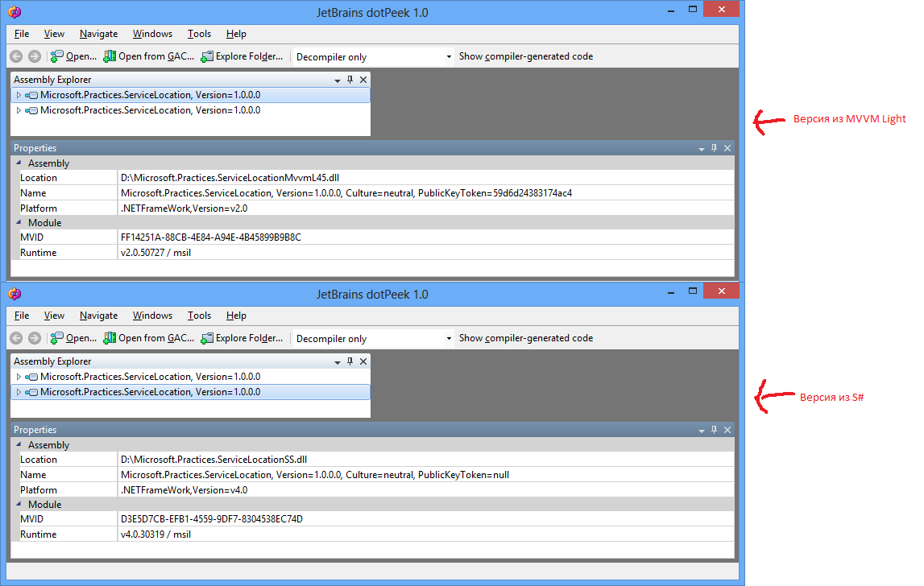Click assembly icon of first row, top window
Image resolution: width=924 pixels, height=586 pixels.
(31, 95)
